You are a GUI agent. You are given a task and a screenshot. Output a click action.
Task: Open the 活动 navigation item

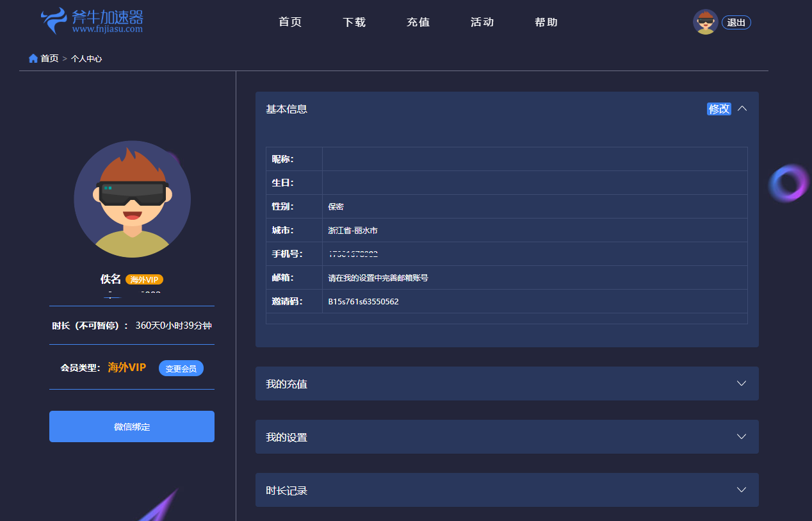click(x=482, y=22)
